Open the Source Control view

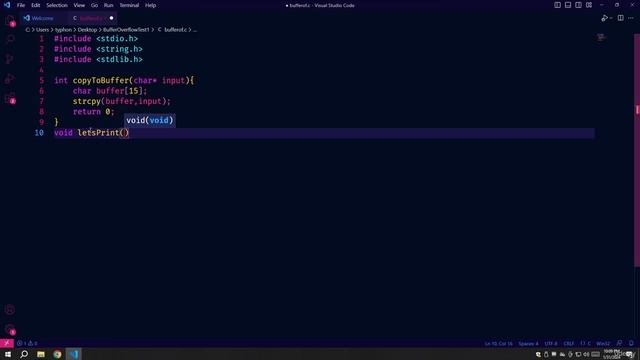pyautogui.click(x=10, y=59)
